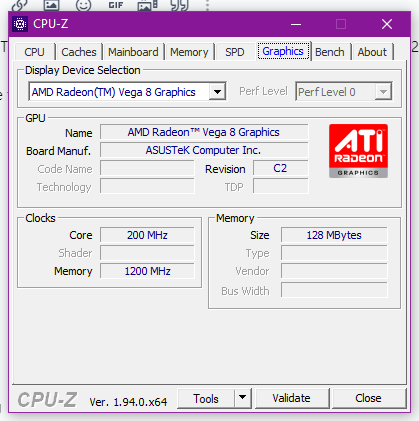Open the Perf Level dropdown
The image size is (419, 421).
click(344, 92)
